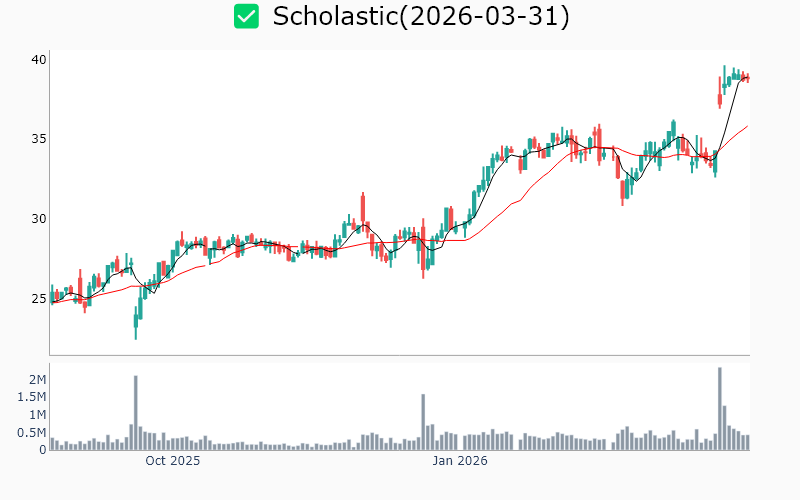The image size is (800, 500).
Task: Click the volume spike bar just before Oct 2025
Action: coord(136,413)
